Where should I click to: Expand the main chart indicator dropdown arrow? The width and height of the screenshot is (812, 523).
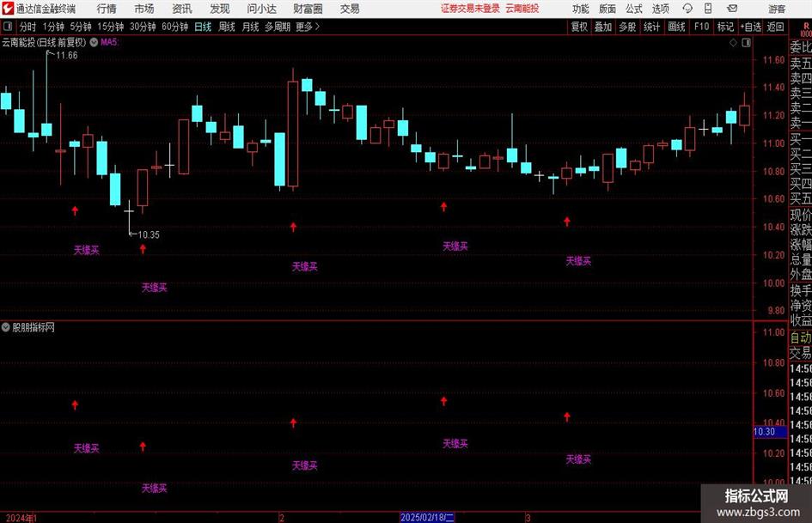94,42
